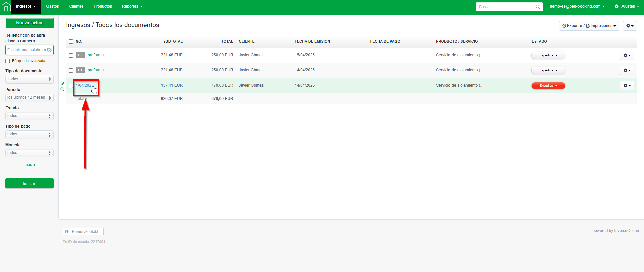Screen dimensions: 644x272
Task: Open Expedida status dropdown for P1 row
Action: click(548, 70)
